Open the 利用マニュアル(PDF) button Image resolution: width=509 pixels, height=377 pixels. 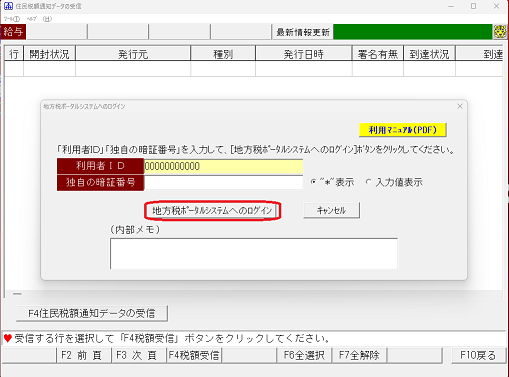(403, 130)
